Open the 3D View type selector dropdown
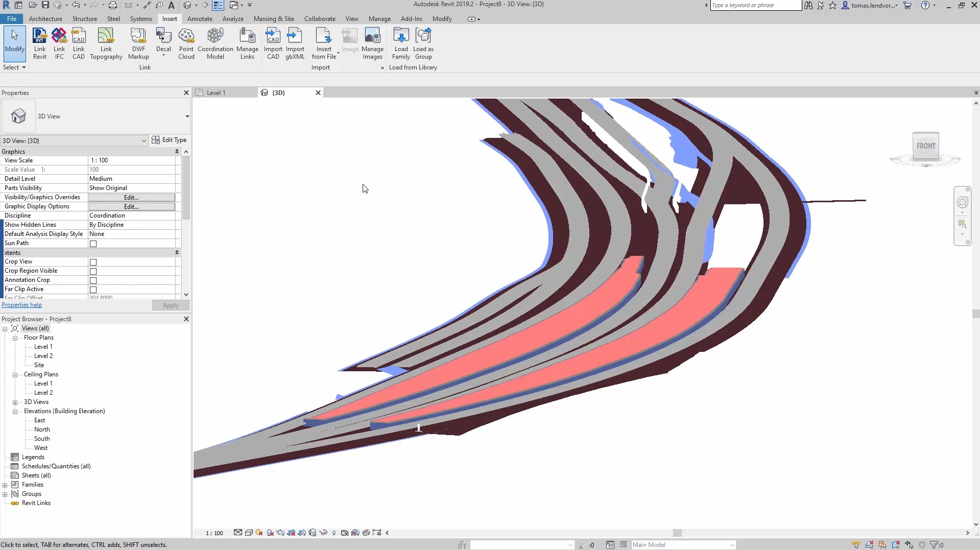Screen dimensions: 980x550 (x=144, y=140)
